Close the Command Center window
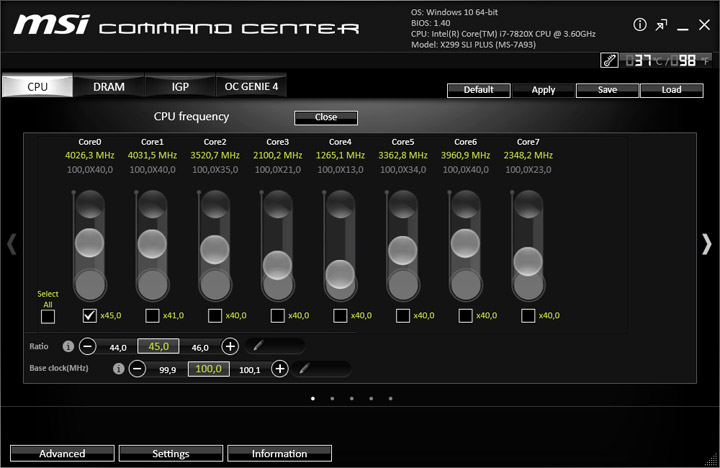The image size is (720, 468). 704,25
